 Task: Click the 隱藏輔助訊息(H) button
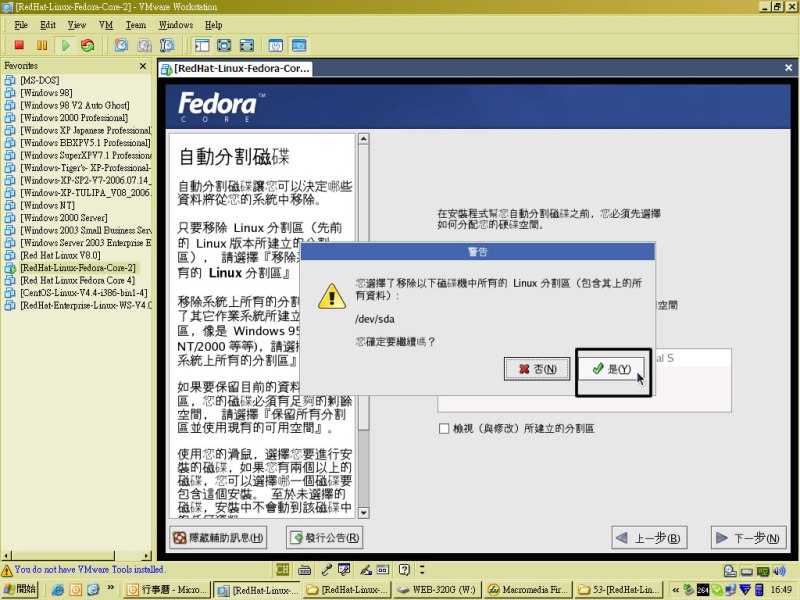[x=218, y=538]
